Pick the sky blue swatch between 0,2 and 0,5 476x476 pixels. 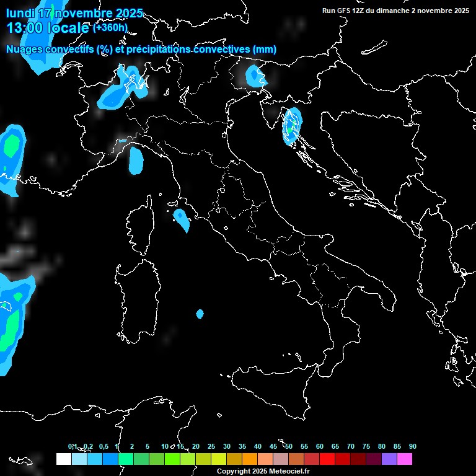pyautogui.click(x=95, y=459)
